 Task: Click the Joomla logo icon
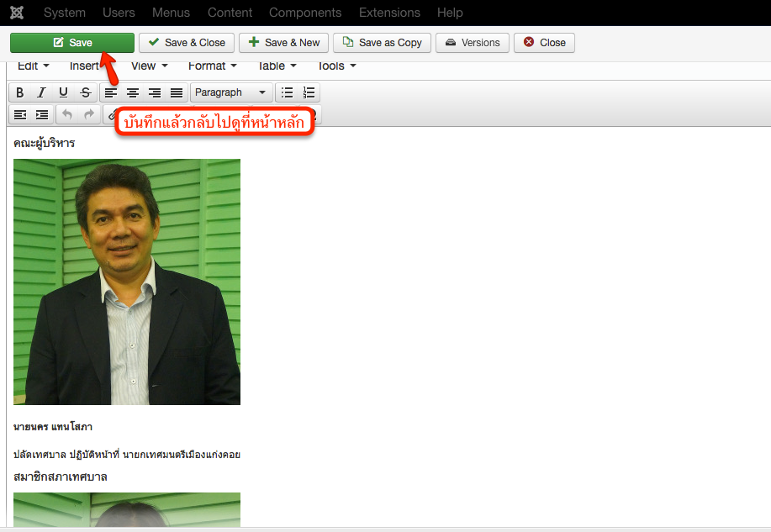[17, 13]
